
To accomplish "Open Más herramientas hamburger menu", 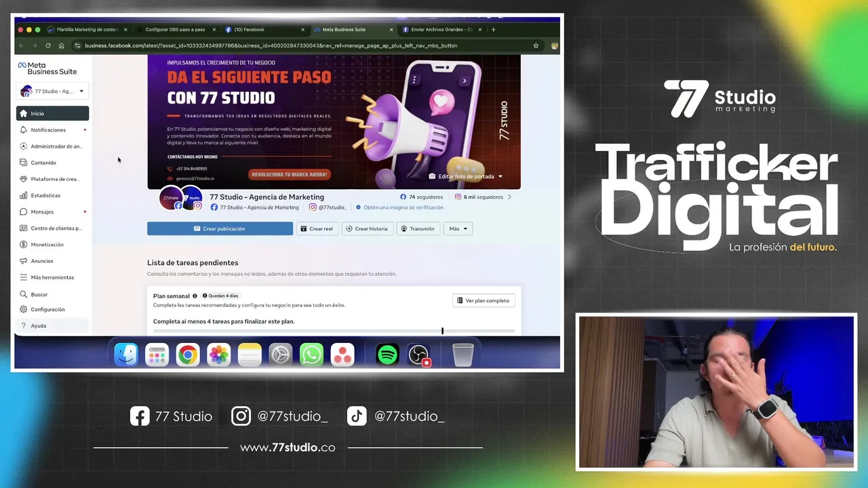I will point(52,277).
